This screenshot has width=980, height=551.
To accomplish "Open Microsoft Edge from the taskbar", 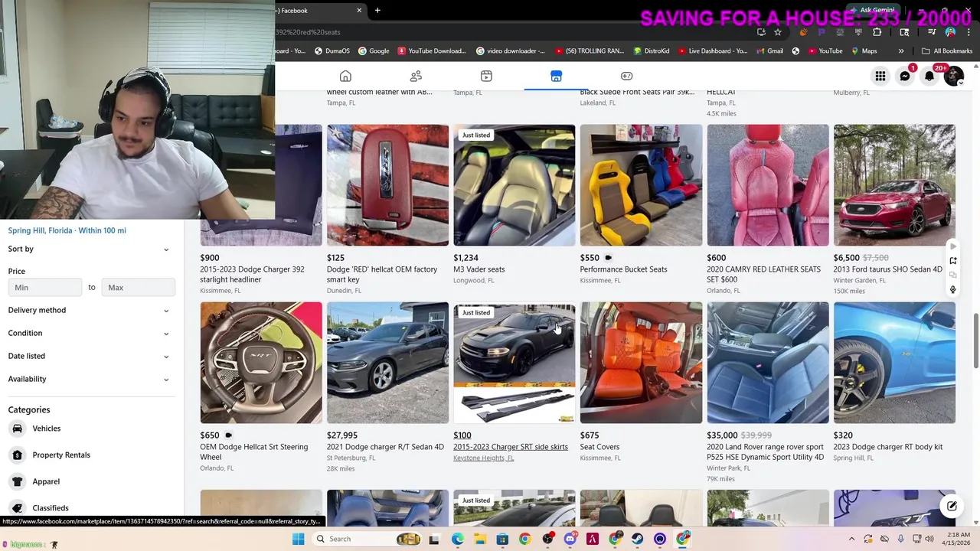I will [x=457, y=539].
